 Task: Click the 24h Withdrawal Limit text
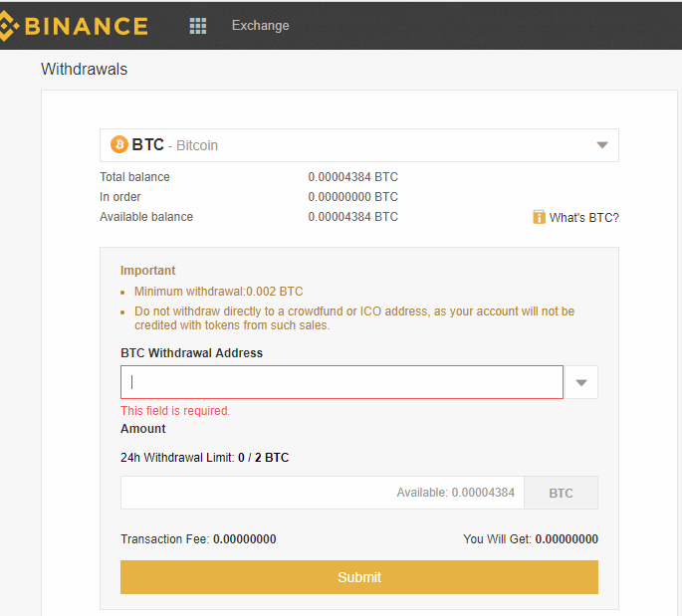[204, 458]
